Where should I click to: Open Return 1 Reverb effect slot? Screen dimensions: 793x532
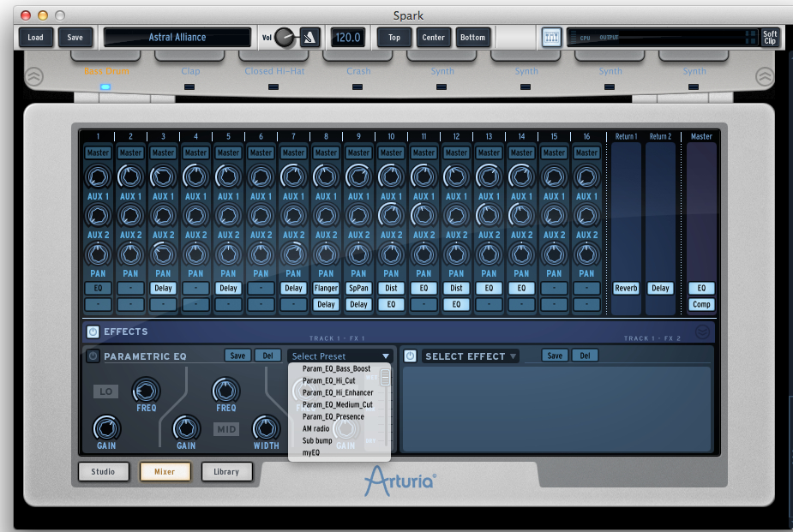tap(626, 288)
